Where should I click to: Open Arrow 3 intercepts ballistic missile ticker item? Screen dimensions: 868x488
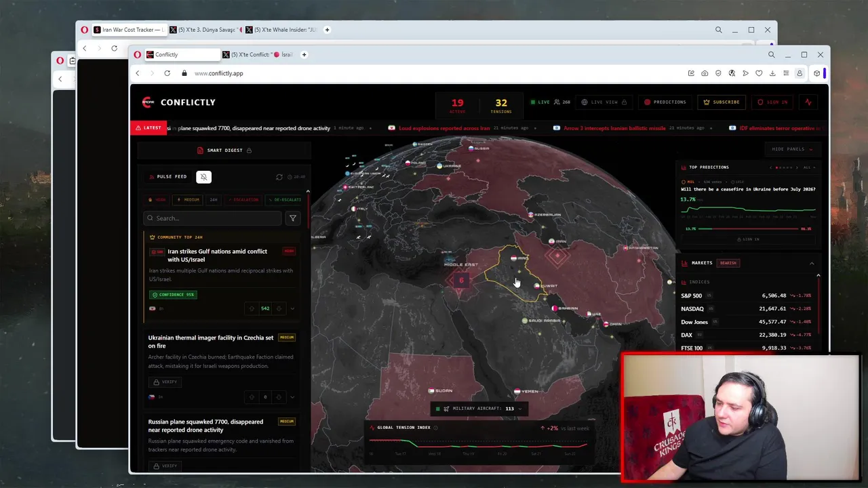point(614,128)
